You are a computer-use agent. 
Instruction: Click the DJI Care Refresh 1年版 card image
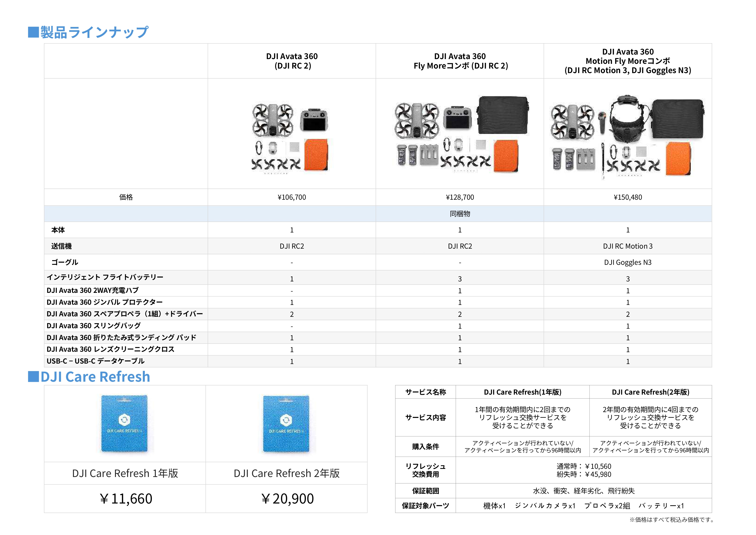coord(125,424)
